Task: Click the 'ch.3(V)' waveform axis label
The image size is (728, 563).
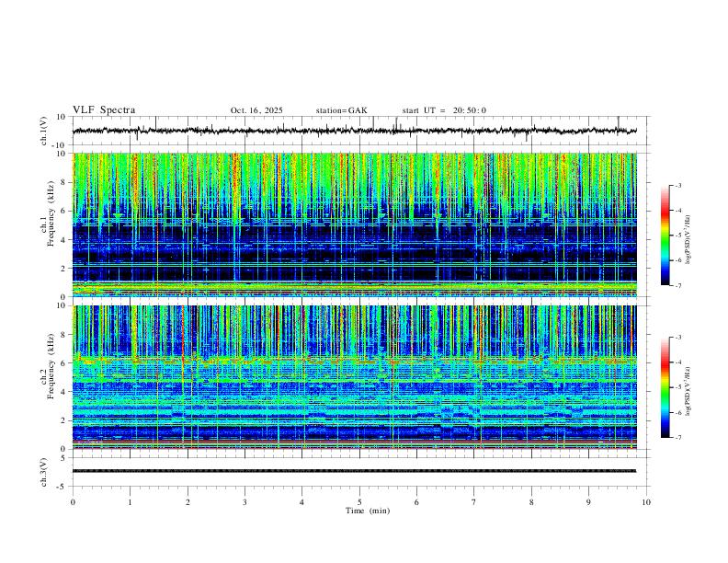Action: 44,472
